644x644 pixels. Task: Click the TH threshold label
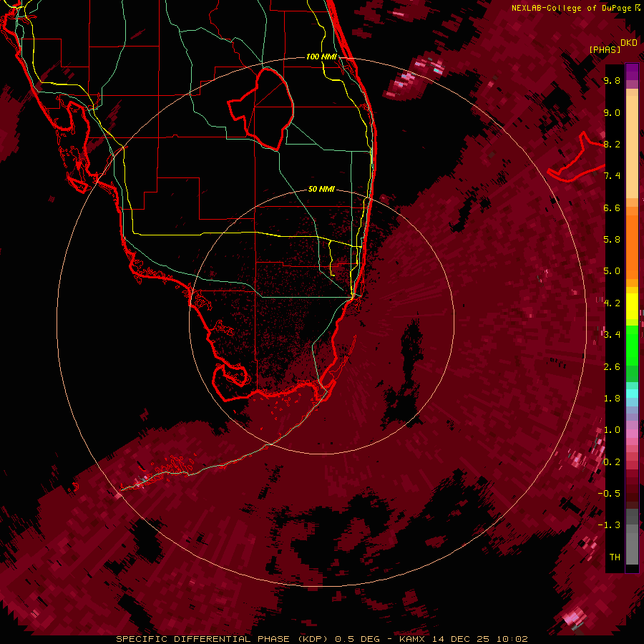point(615,557)
